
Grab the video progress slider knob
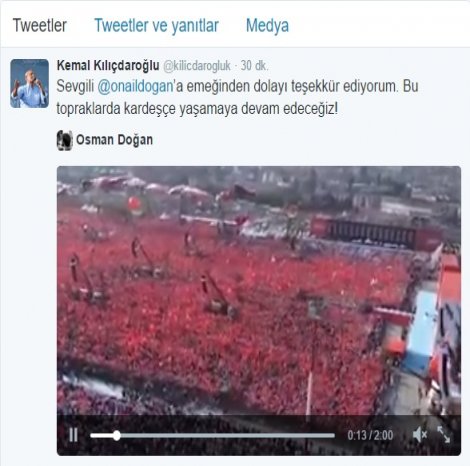point(116,435)
